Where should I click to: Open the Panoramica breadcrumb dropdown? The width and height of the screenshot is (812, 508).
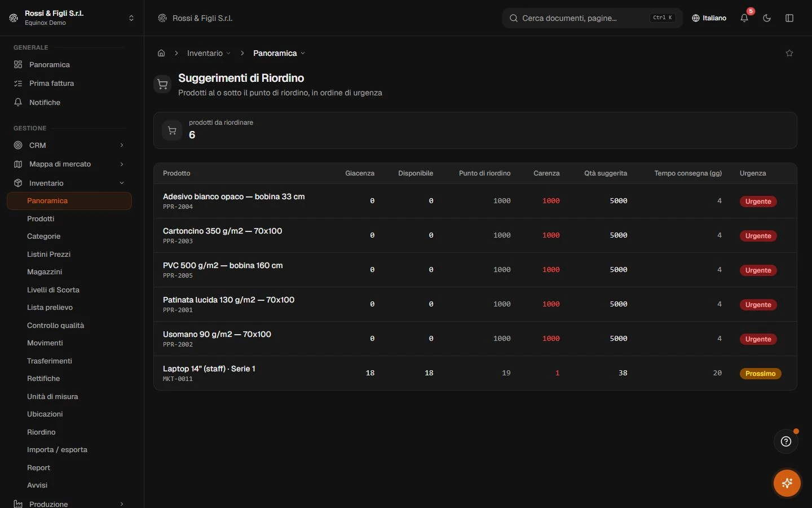(x=279, y=53)
